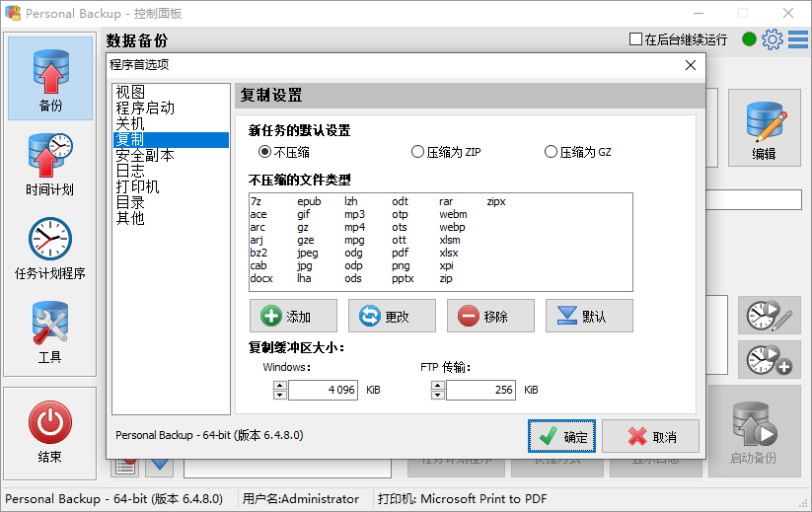Select file type lzh in list
This screenshot has height=512, width=812.
click(x=351, y=201)
